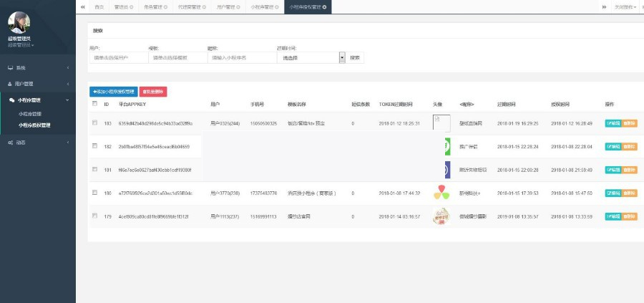Viewport: 644px width, 303px height.
Task: Check the checkbox for row ID 183
Action: click(94, 123)
